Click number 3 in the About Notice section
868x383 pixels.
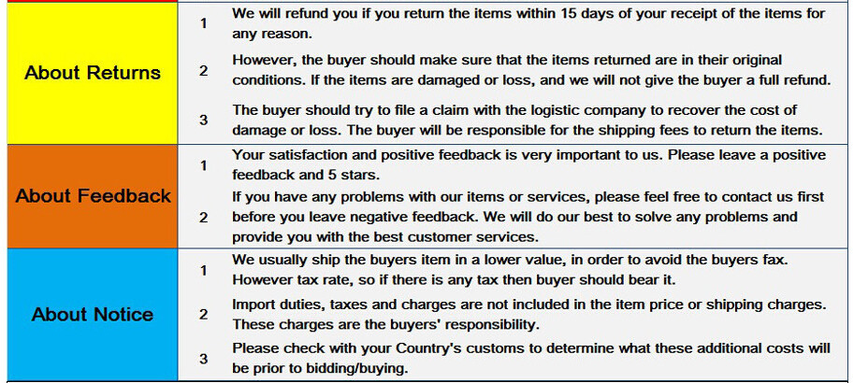[204, 358]
